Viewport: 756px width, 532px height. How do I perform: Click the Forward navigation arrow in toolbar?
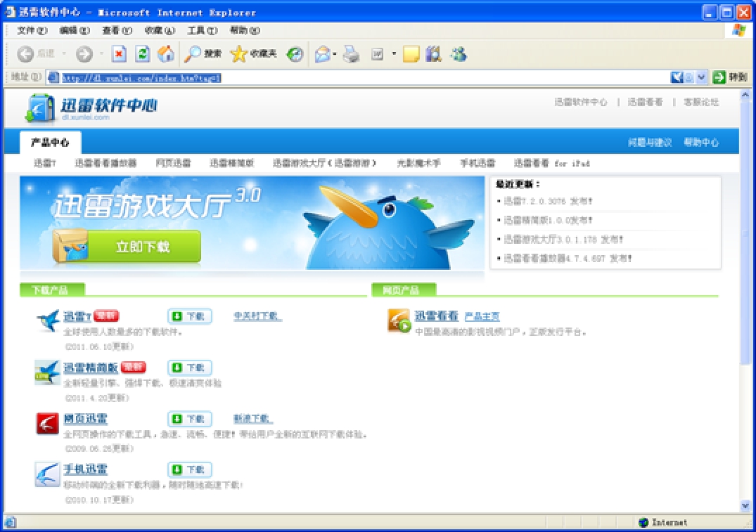(84, 54)
